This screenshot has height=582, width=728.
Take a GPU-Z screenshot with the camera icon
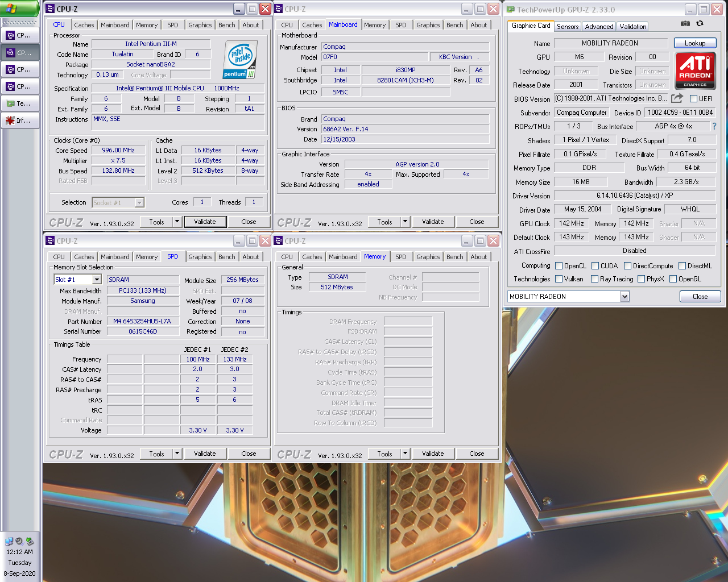(x=685, y=23)
